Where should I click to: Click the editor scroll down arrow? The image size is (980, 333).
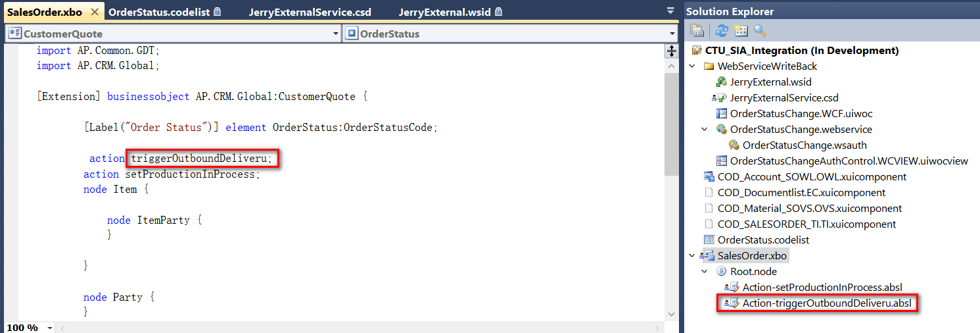pos(672,315)
